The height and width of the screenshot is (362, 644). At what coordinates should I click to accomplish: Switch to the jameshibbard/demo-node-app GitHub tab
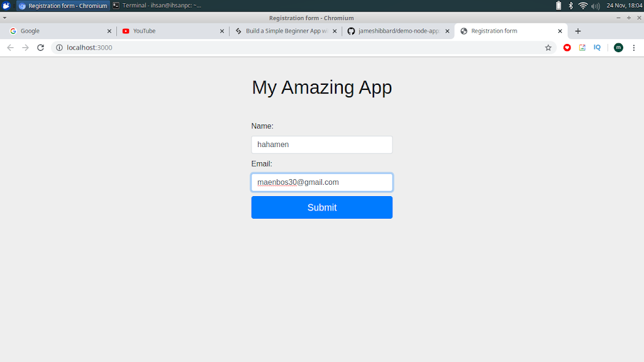click(x=396, y=31)
